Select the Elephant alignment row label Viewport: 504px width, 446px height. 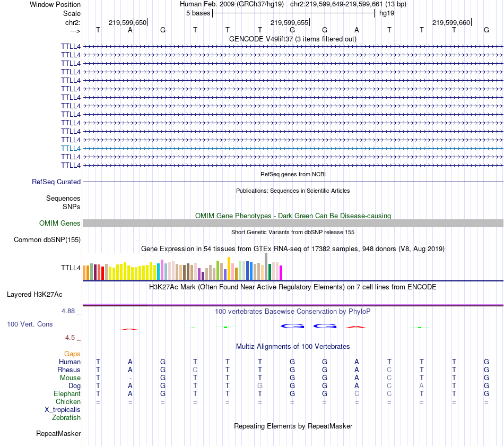click(67, 394)
